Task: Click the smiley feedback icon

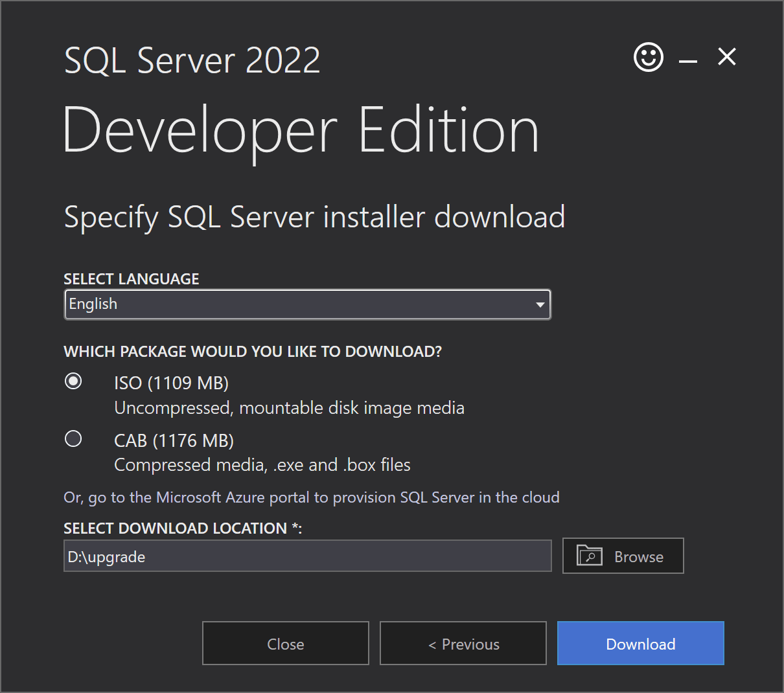Action: (x=648, y=57)
